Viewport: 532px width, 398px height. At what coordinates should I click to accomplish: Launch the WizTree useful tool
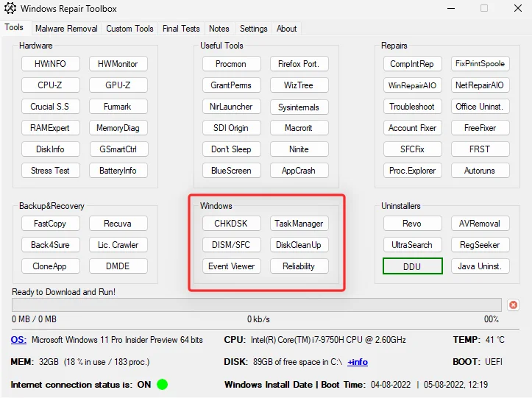coord(299,85)
